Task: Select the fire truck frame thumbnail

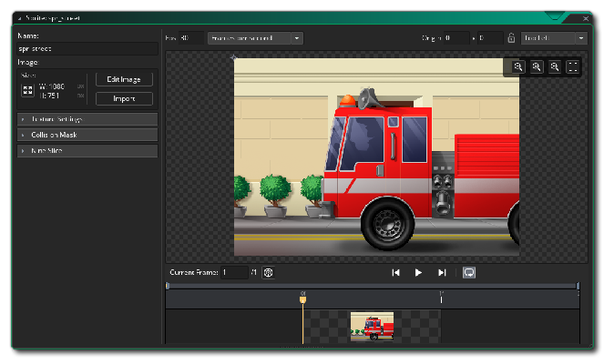Action: (x=372, y=327)
